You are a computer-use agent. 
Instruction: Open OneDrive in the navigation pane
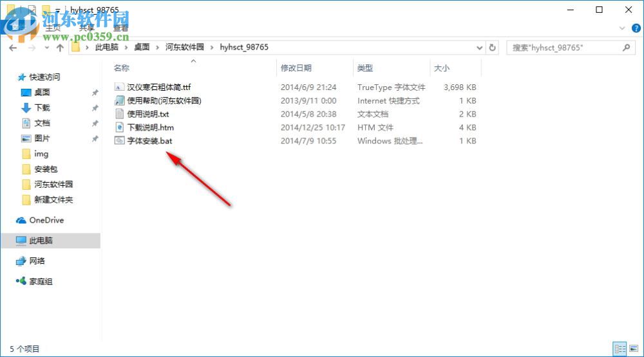[x=46, y=221]
